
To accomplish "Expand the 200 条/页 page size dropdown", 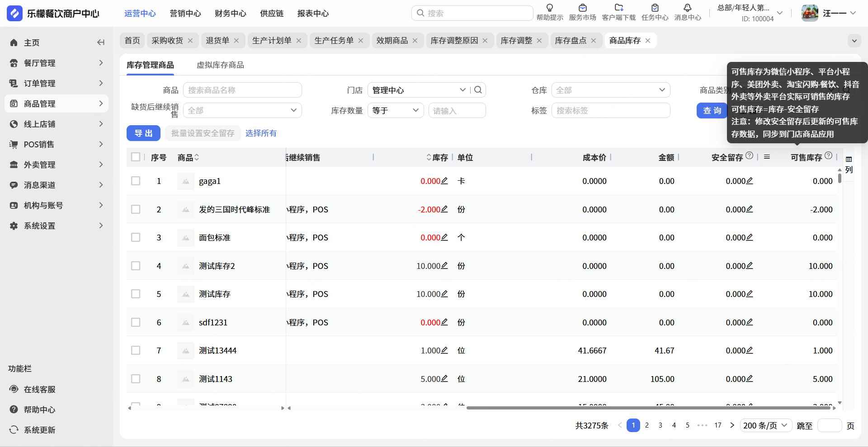I will tap(766, 425).
